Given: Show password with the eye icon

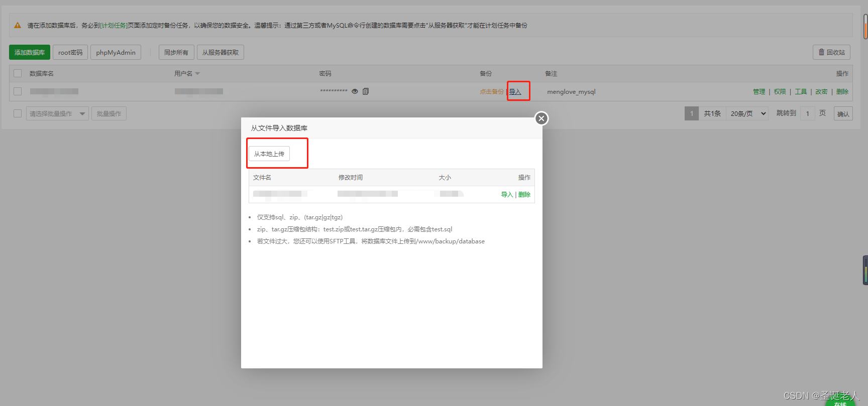Looking at the screenshot, I should (x=355, y=91).
